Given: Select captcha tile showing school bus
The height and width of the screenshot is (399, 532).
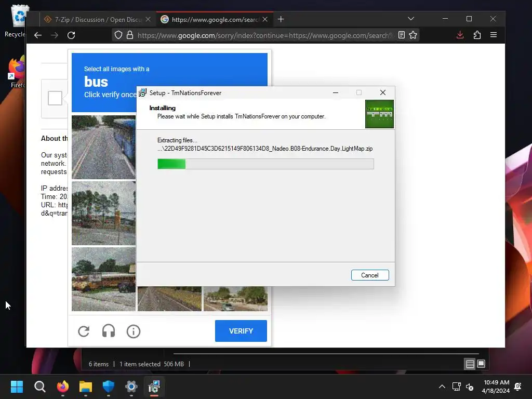Looking at the screenshot, I should 103,279.
